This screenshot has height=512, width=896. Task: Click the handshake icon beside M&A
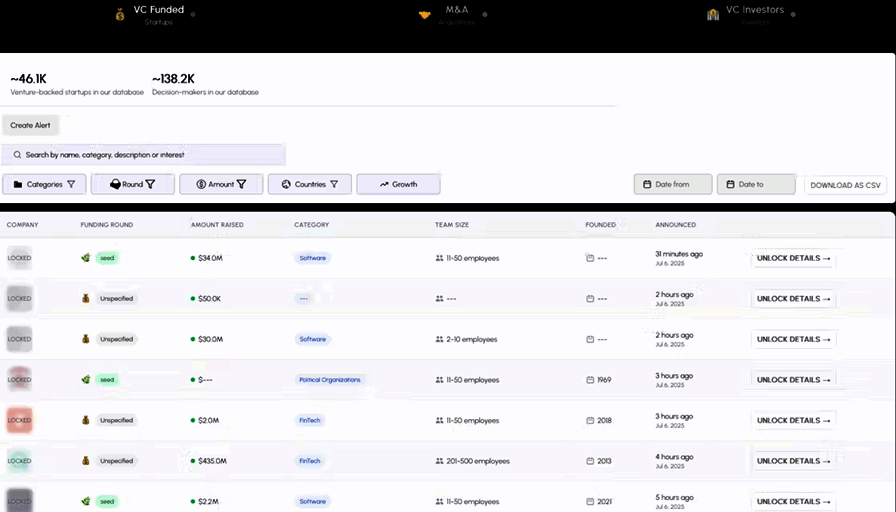425,15
